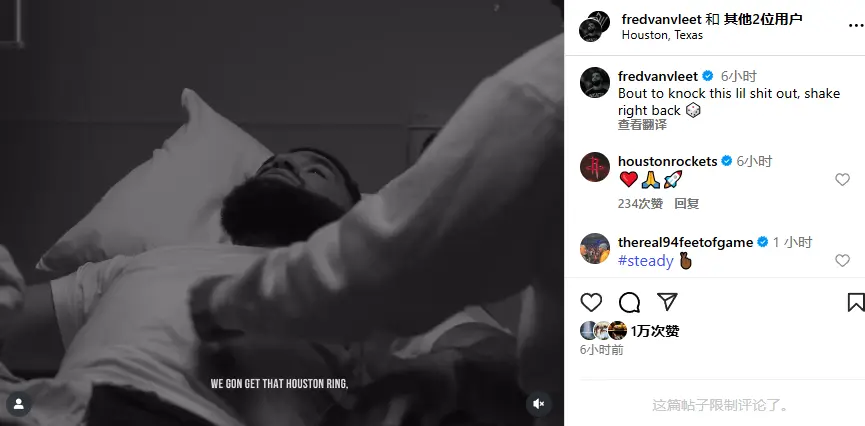Viewport: 865px width, 426px height.
Task: Click the video to pause playback
Action: (282, 213)
